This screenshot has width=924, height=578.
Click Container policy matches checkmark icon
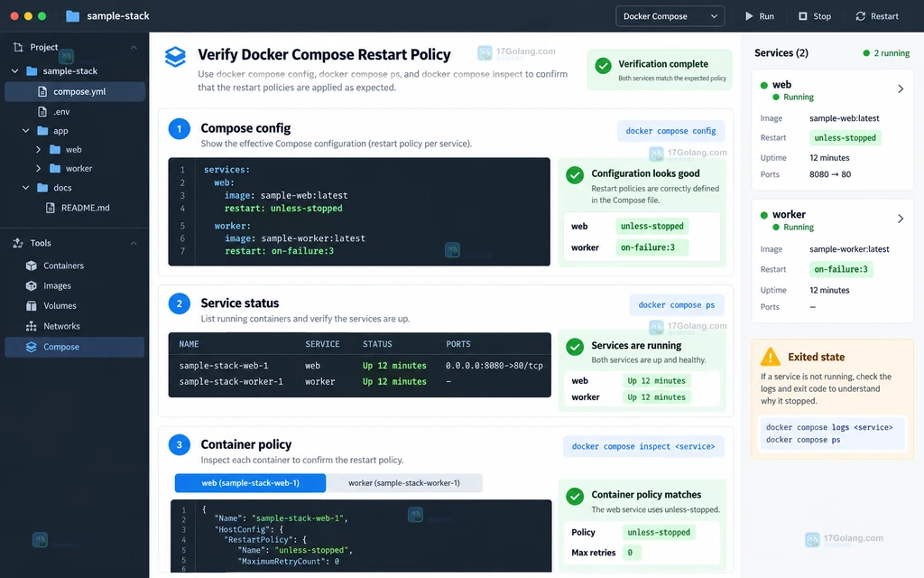[x=575, y=496]
